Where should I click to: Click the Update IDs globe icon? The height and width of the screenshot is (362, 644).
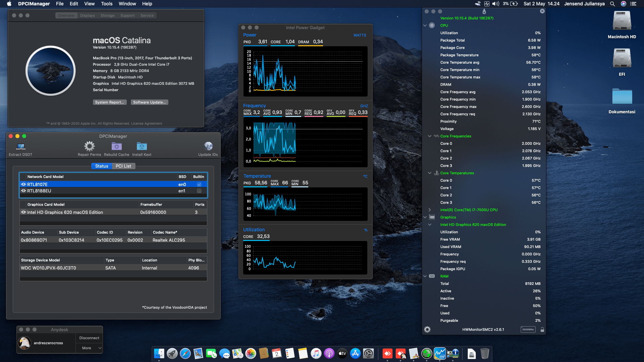pyautogui.click(x=208, y=146)
